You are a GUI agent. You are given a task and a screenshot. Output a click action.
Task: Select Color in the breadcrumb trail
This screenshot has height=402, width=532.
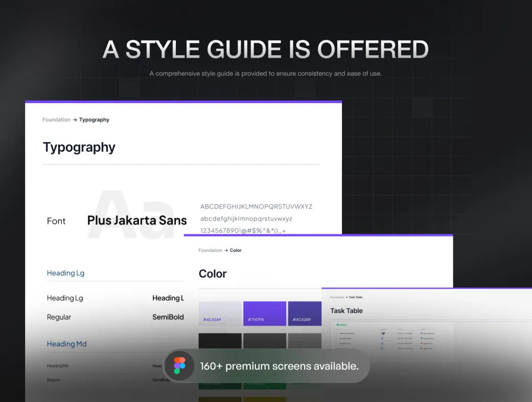(236, 251)
